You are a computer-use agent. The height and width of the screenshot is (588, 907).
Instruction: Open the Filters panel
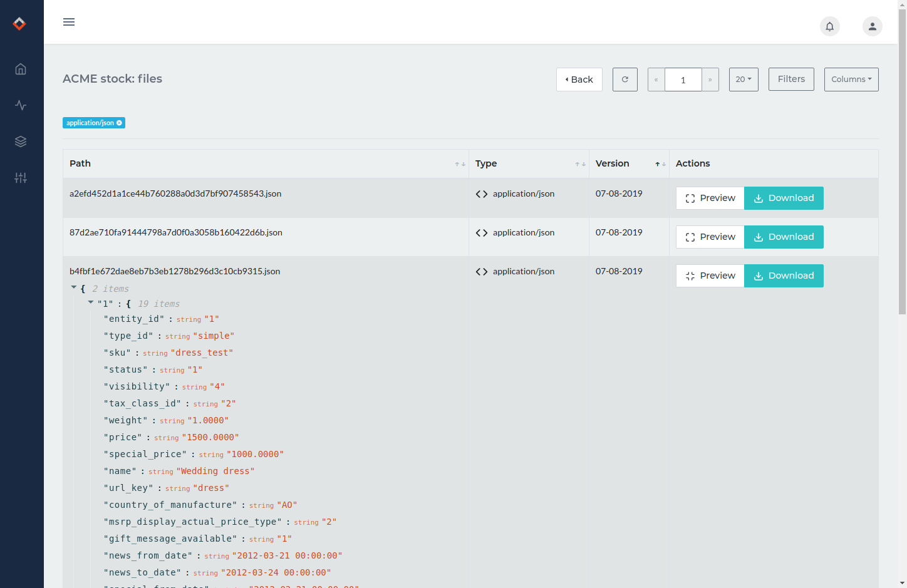pyautogui.click(x=791, y=80)
